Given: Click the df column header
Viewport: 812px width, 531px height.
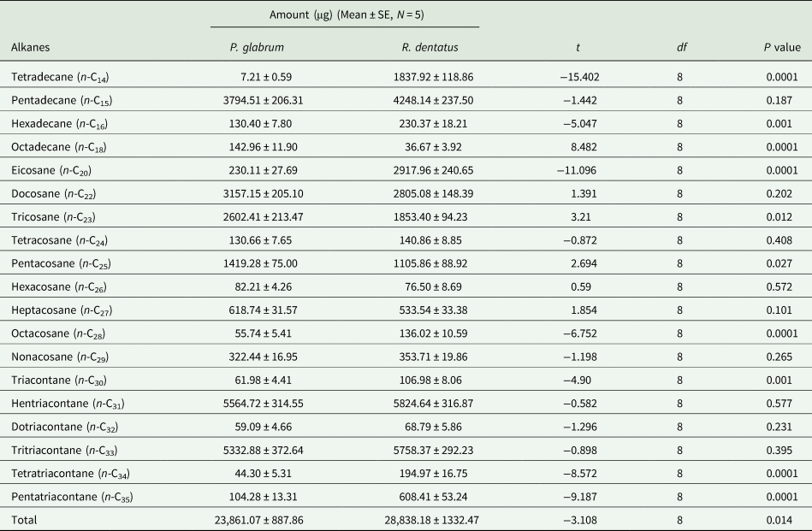Looking at the screenshot, I should click(x=680, y=48).
